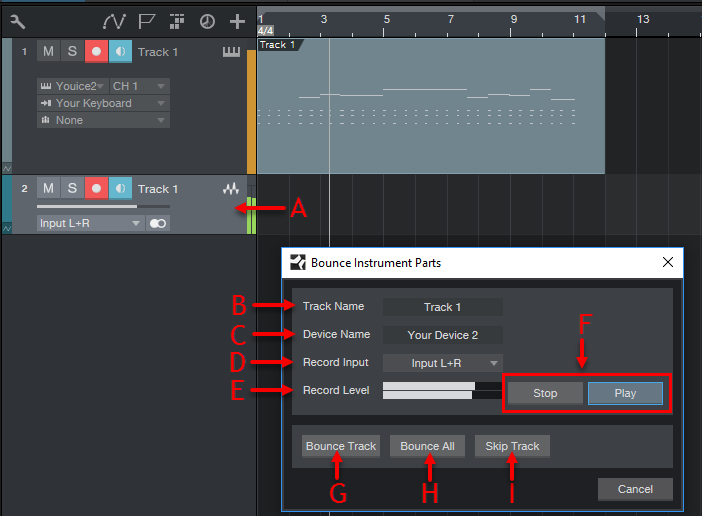
Task: Click bar 9 on the timeline ruler
Action: [513, 20]
